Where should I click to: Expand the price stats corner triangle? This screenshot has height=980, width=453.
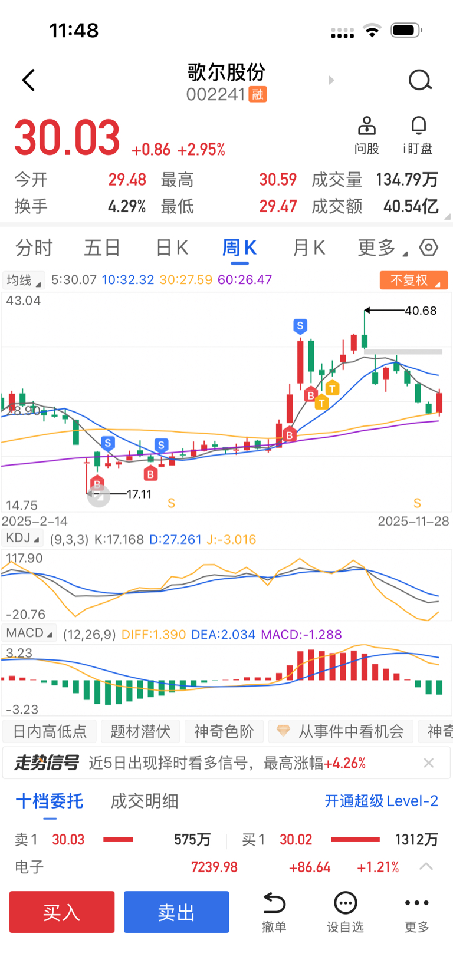coord(448,217)
